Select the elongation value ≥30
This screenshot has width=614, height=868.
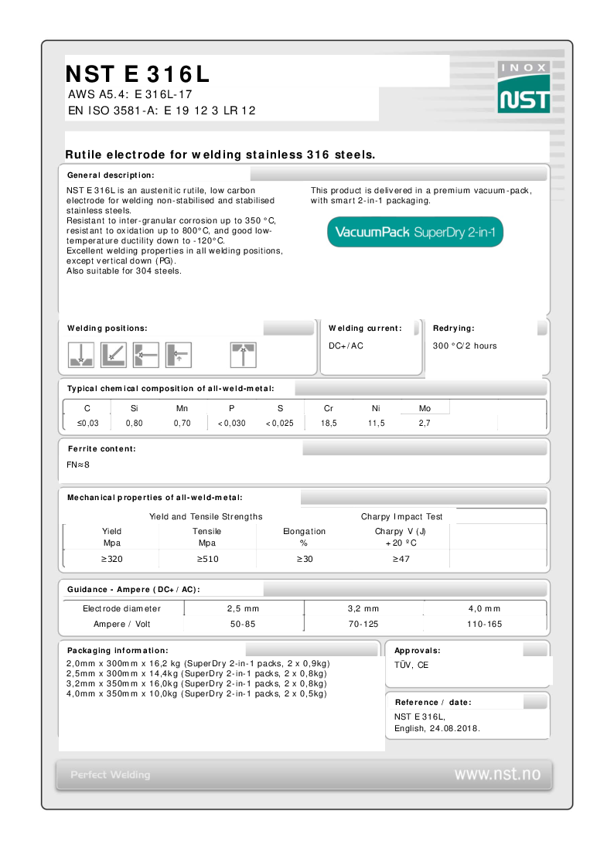(x=305, y=559)
